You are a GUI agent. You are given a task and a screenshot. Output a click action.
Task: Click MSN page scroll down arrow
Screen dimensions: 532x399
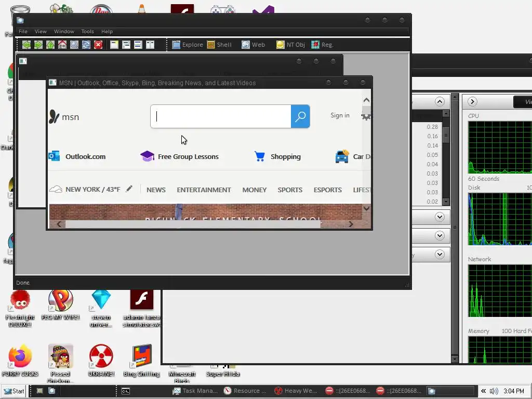(366, 208)
